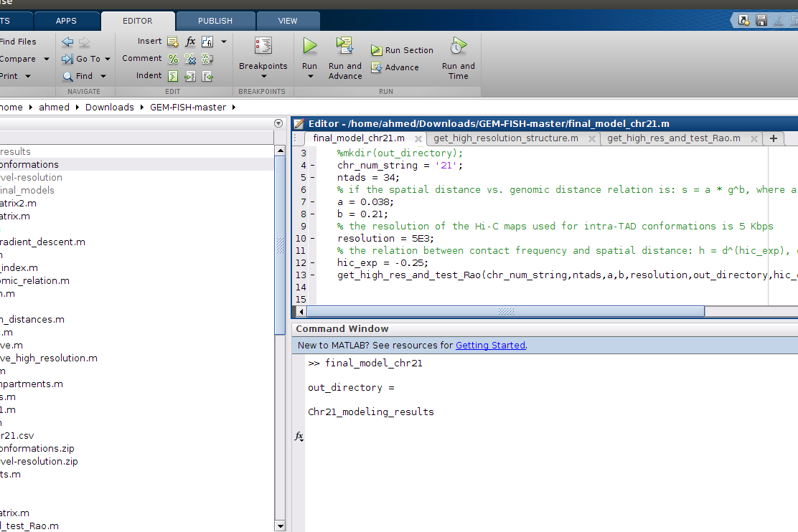The height and width of the screenshot is (532, 798).
Task: Click the Find magnifier icon
Action: [x=67, y=76]
